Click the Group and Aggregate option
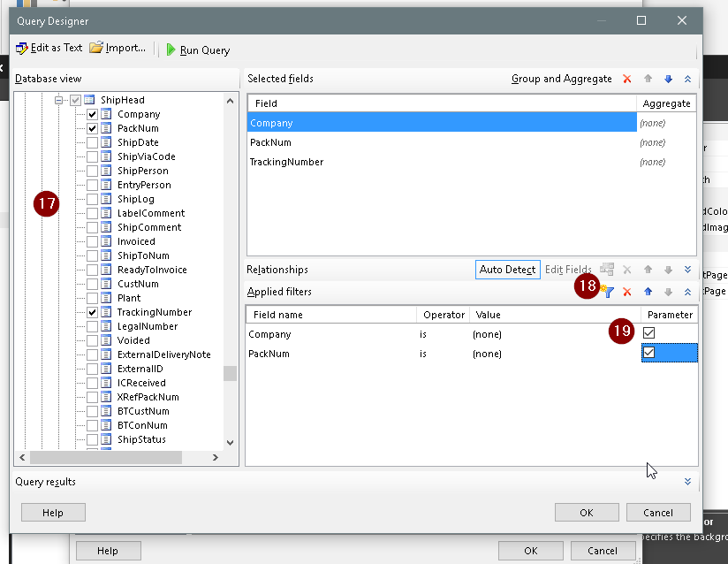 tap(561, 79)
